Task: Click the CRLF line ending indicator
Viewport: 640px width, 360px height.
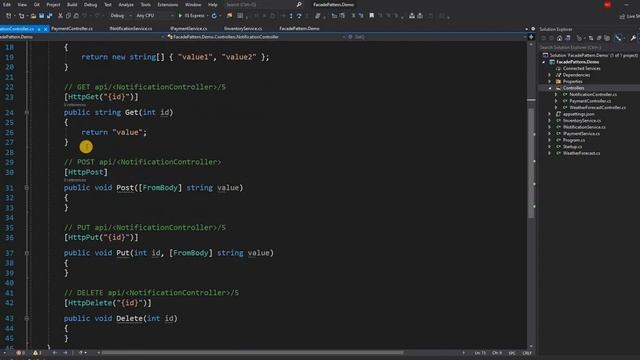Action: [527, 353]
